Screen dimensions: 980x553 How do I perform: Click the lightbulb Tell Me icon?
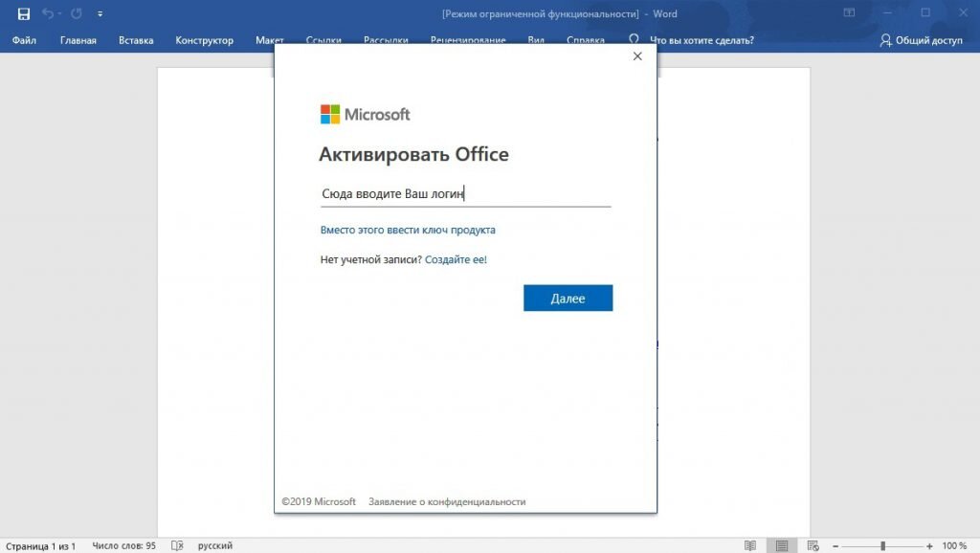pos(634,39)
